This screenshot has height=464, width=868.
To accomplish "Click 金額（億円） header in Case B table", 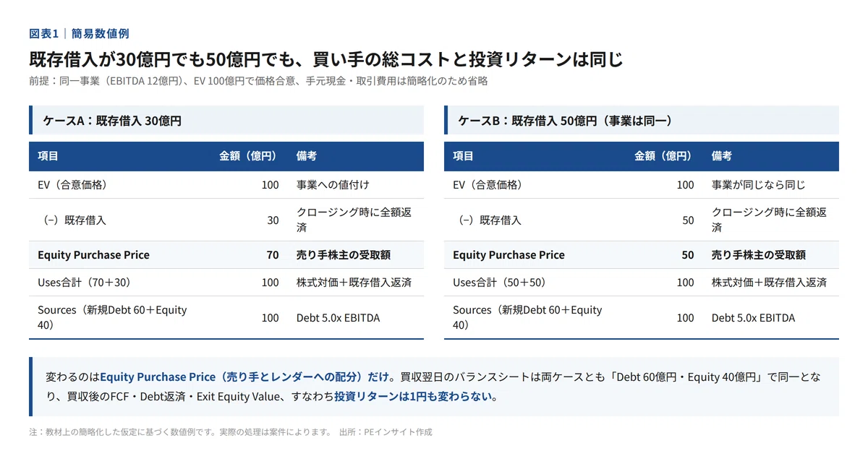I will 663,156.
